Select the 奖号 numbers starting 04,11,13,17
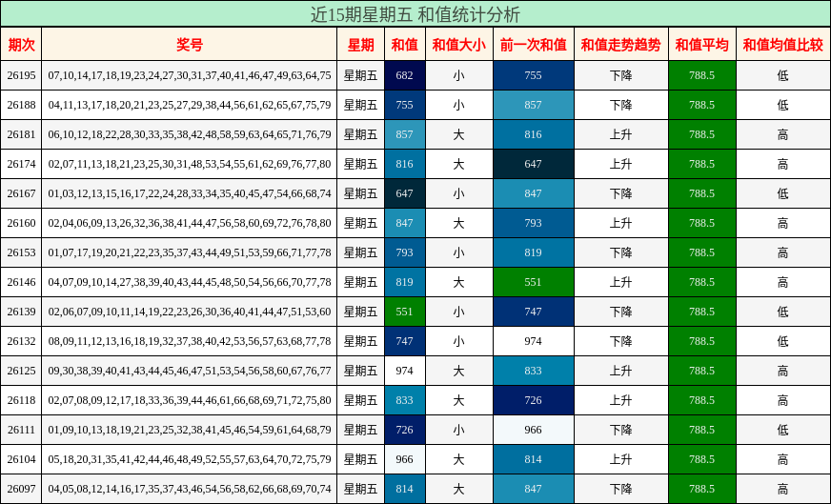Screen dimensions: 831x504 point(190,105)
